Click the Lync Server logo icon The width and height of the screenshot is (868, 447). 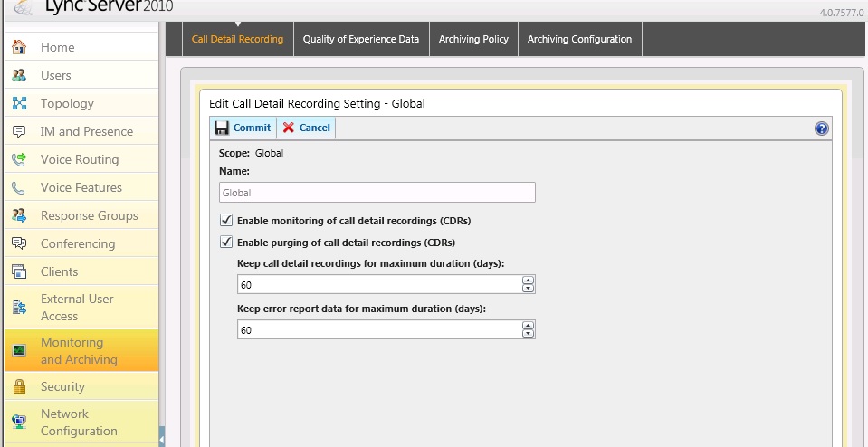[x=24, y=6]
